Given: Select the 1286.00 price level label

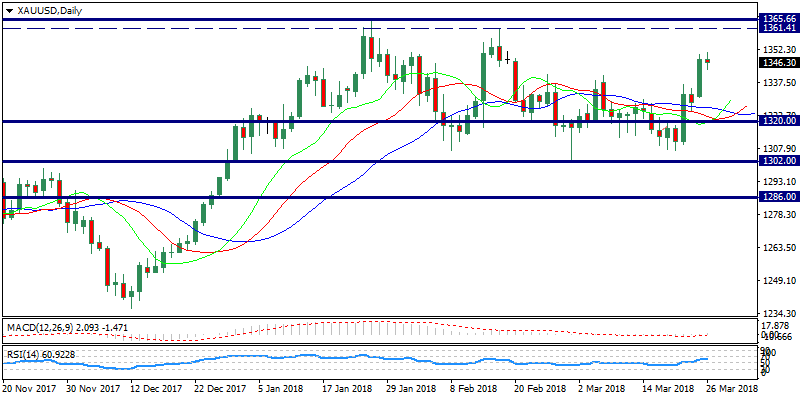Looking at the screenshot, I should tap(778, 198).
